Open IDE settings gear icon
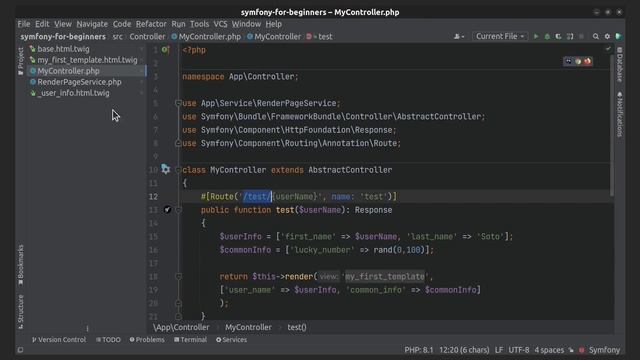Viewport: 640px width, 360px height. click(x=607, y=36)
